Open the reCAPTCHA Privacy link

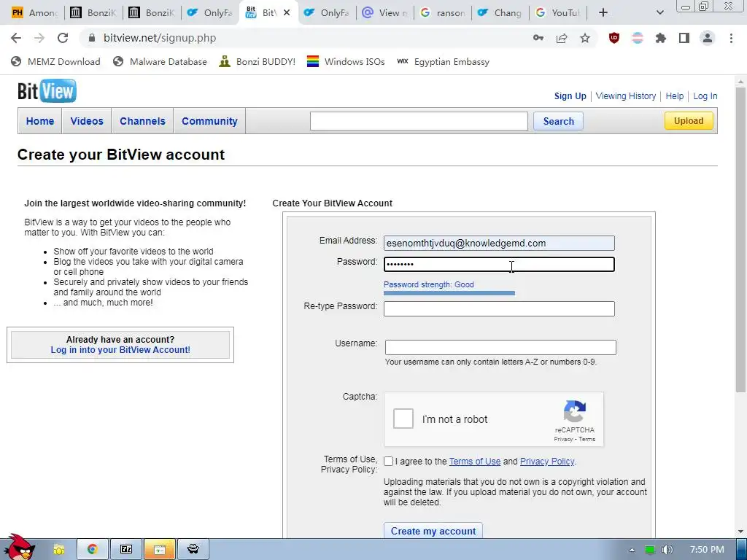pyautogui.click(x=563, y=439)
